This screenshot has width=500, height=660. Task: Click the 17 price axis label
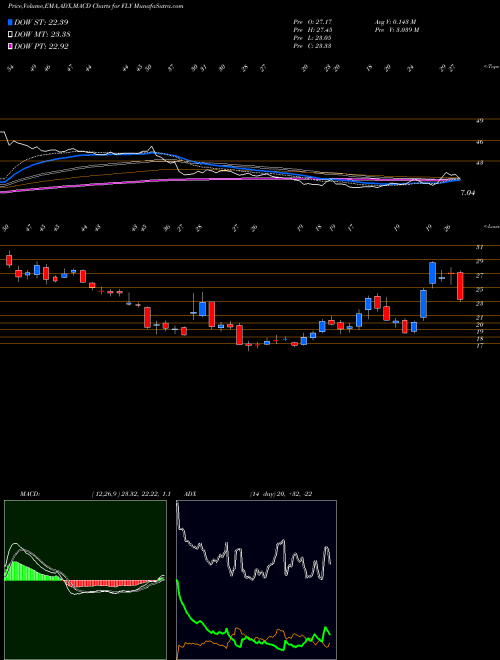click(479, 346)
